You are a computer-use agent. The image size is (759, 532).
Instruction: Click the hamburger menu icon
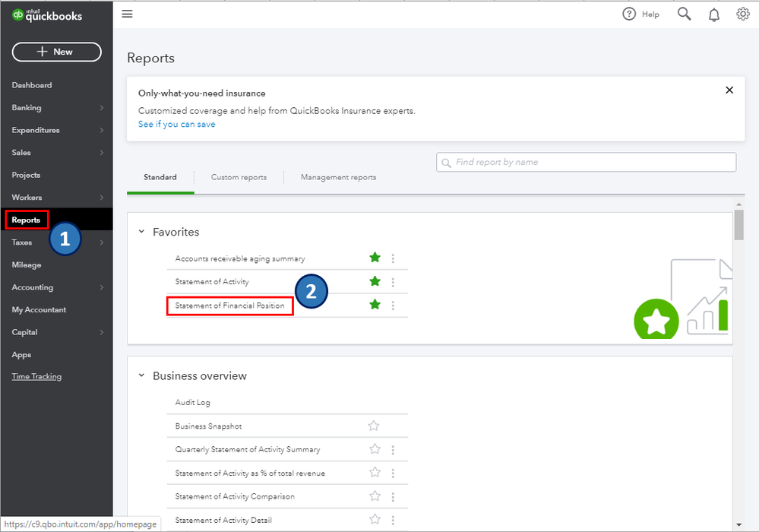[127, 14]
